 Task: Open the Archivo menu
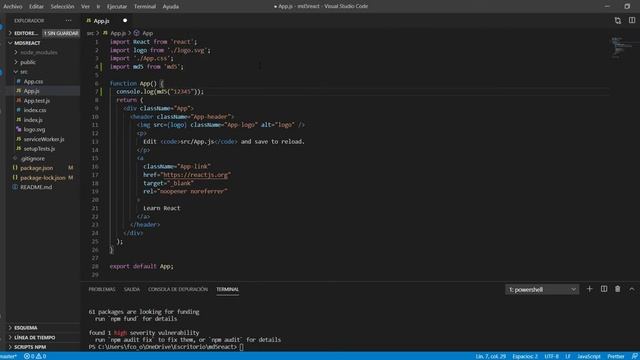pyautogui.click(x=13, y=6)
